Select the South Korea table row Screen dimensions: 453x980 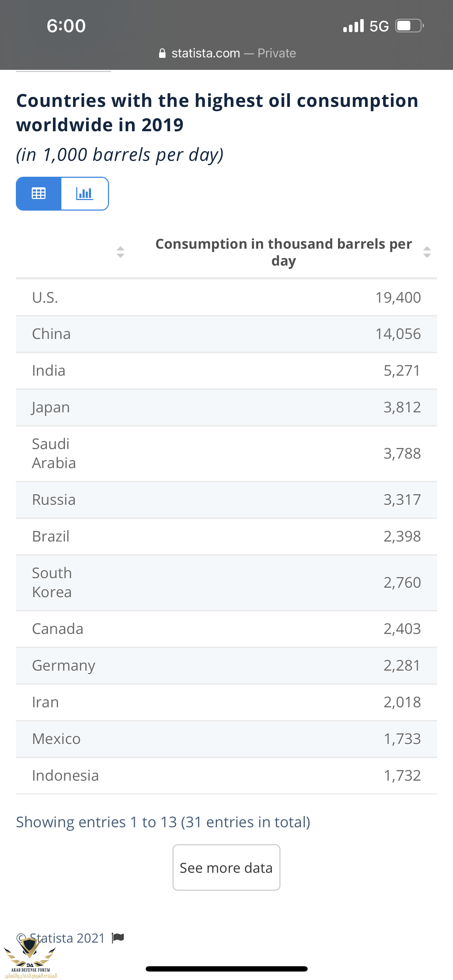(226, 582)
